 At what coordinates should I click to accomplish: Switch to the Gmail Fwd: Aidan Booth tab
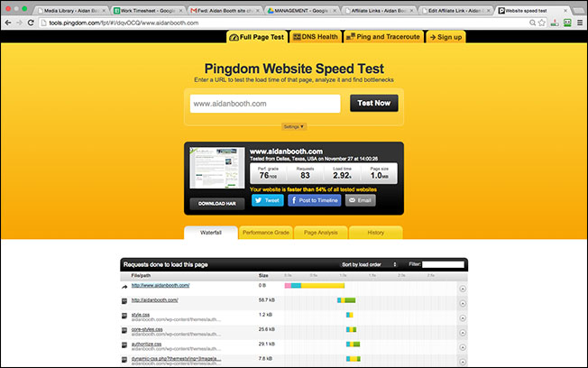[x=225, y=11]
